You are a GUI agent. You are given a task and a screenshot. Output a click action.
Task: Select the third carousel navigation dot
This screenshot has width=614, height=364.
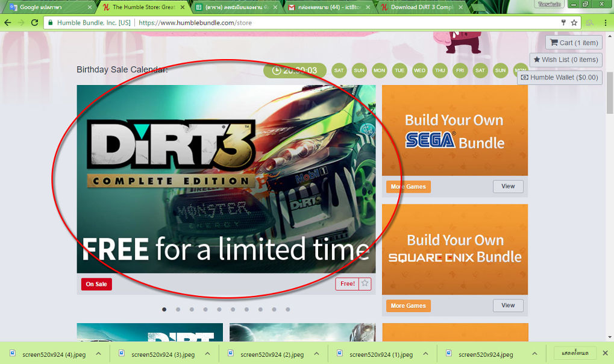(192, 309)
